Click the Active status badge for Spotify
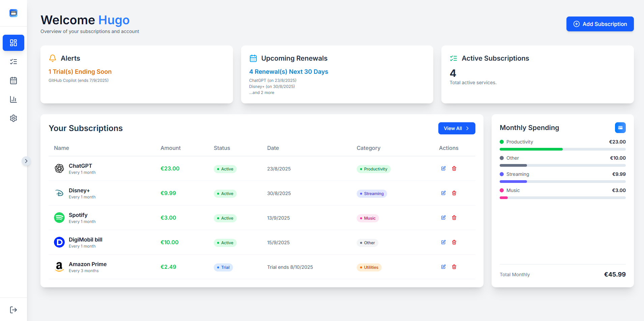 [x=225, y=218]
